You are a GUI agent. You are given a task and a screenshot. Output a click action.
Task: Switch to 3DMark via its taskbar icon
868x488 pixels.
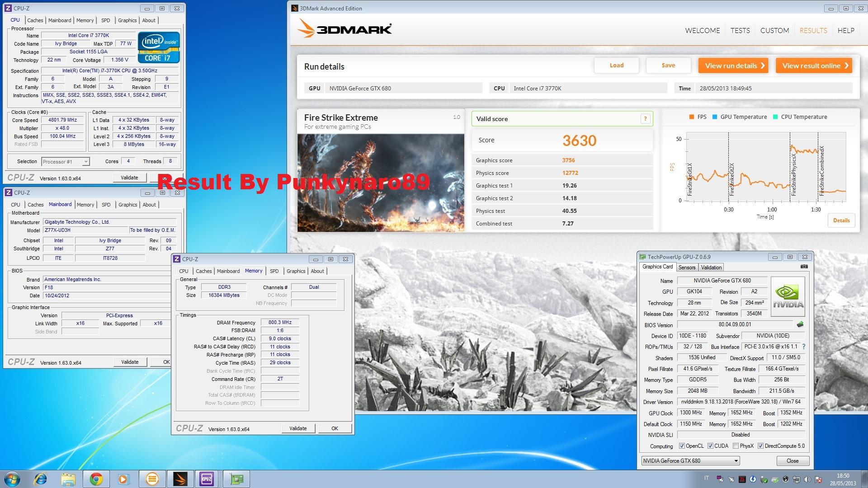coord(180,479)
